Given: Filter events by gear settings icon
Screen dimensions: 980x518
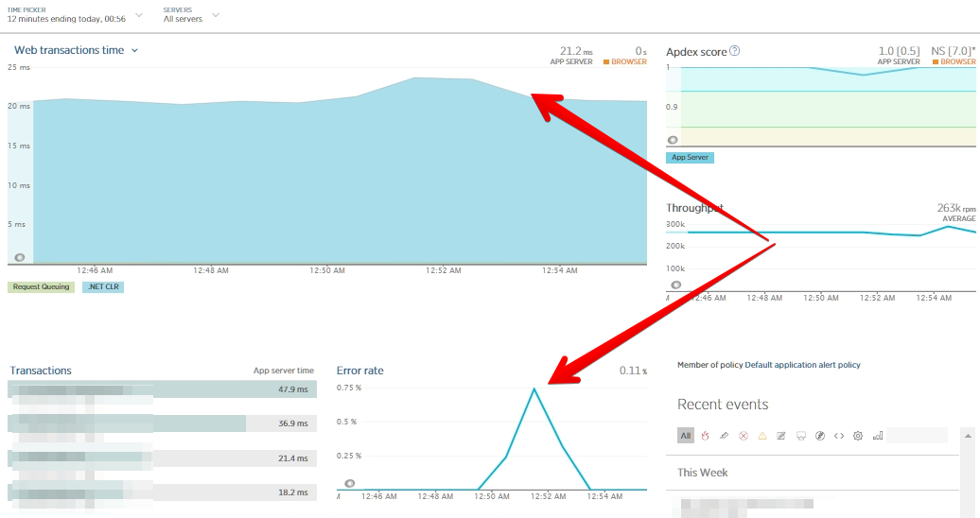Looking at the screenshot, I should point(858,436).
